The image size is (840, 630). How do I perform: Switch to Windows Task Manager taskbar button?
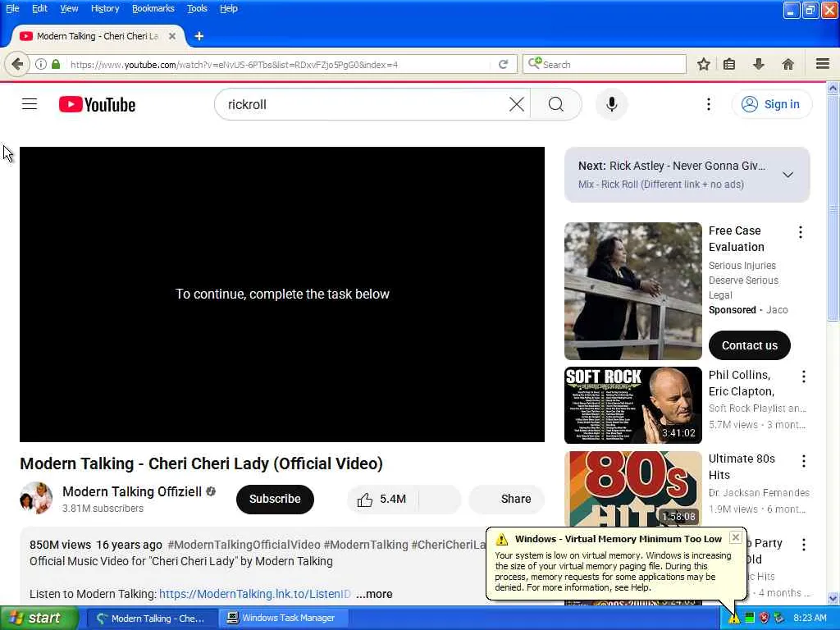(284, 619)
